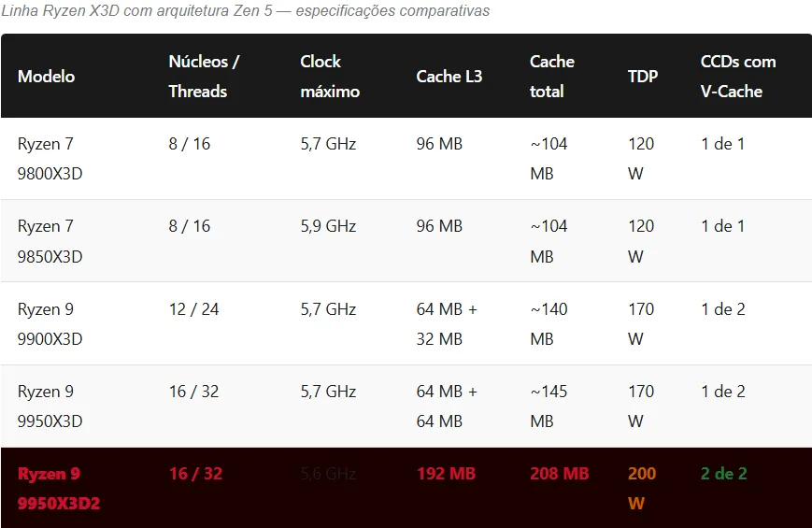
Task: Click the Ryzen 9 9950X3D2 highlighted model cell
Action: click(x=58, y=488)
